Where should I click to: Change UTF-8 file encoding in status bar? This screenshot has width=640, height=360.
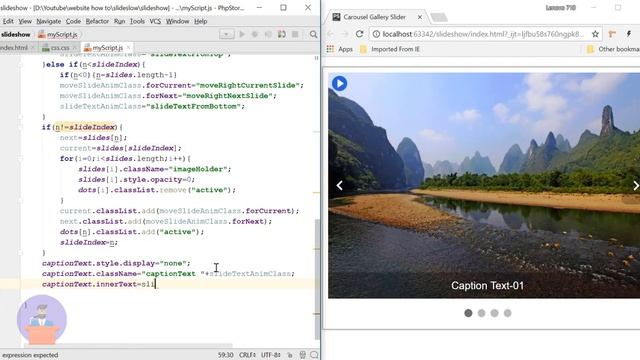click(x=271, y=355)
